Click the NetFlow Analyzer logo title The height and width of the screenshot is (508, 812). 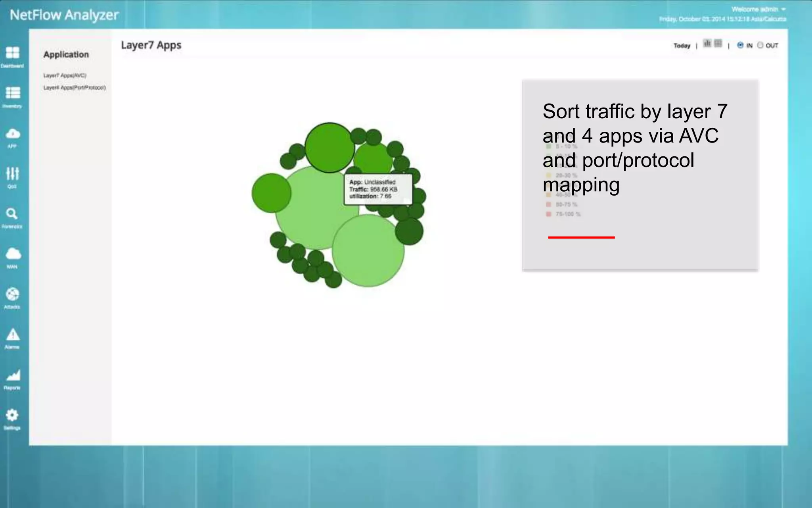click(64, 15)
